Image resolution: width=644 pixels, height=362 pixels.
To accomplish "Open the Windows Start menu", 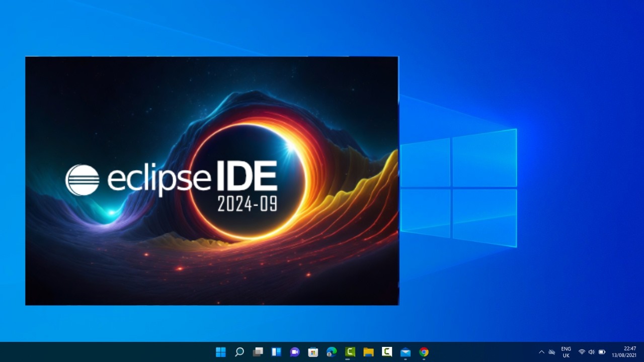I will (x=221, y=352).
